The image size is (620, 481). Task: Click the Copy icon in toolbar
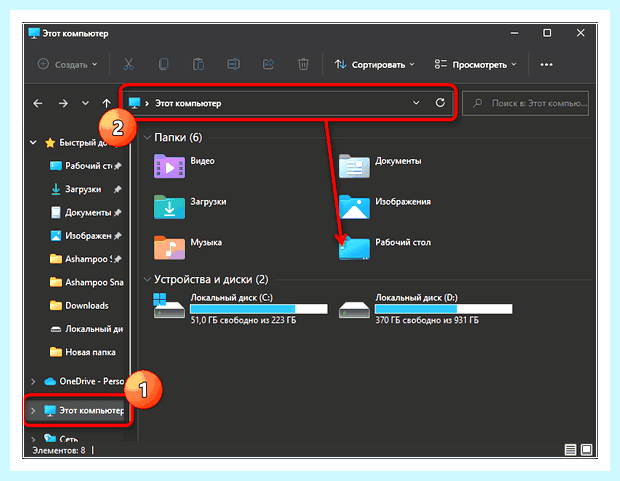point(163,64)
